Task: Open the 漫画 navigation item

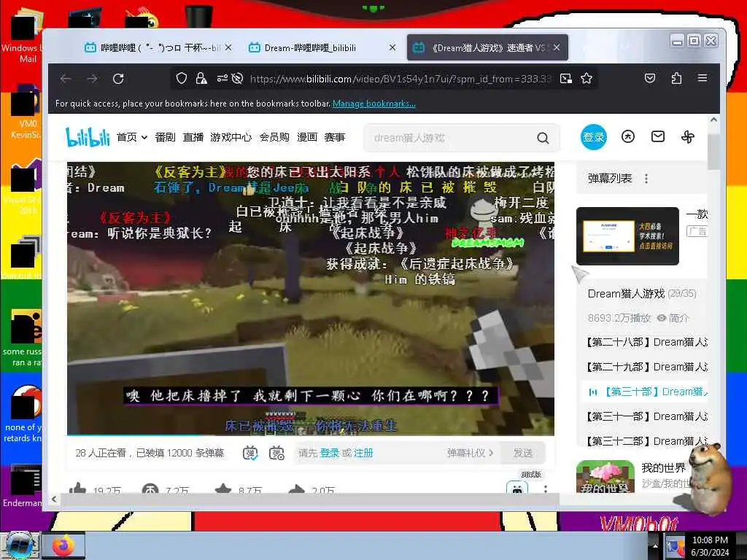Action: click(x=307, y=138)
